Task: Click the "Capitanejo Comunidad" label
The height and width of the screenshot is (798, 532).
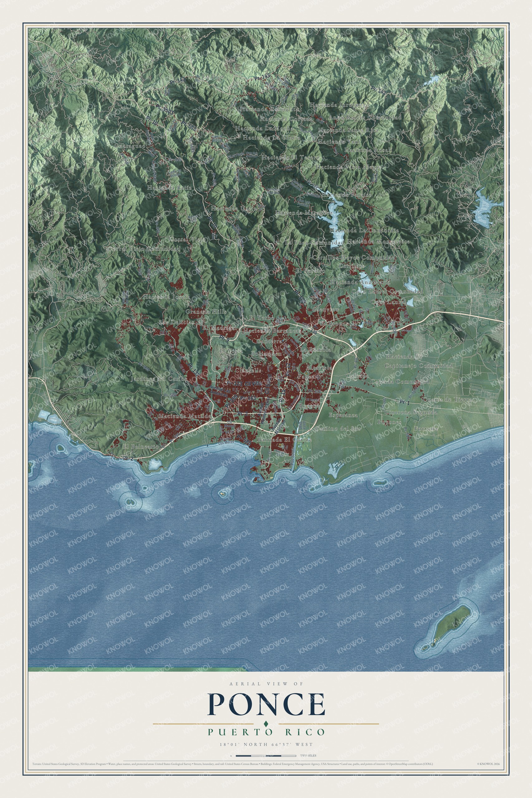Action: [419, 366]
